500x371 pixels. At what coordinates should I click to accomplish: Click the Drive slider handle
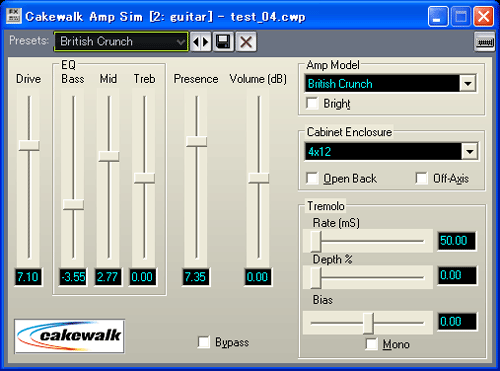tap(29, 145)
